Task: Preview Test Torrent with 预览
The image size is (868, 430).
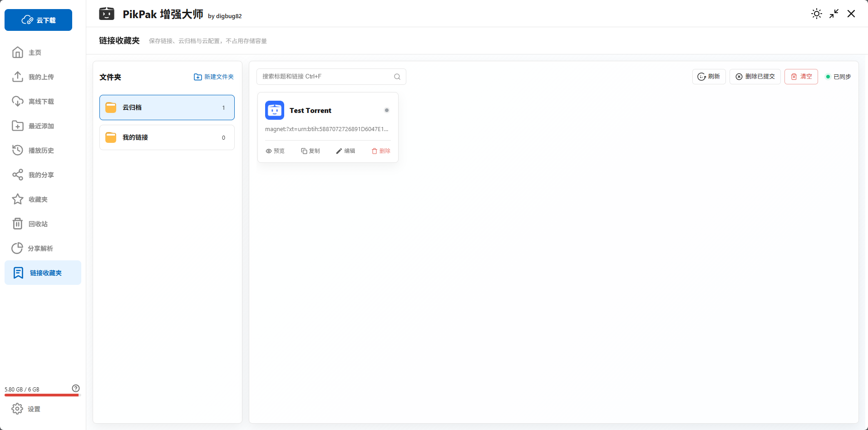Action: [275, 151]
